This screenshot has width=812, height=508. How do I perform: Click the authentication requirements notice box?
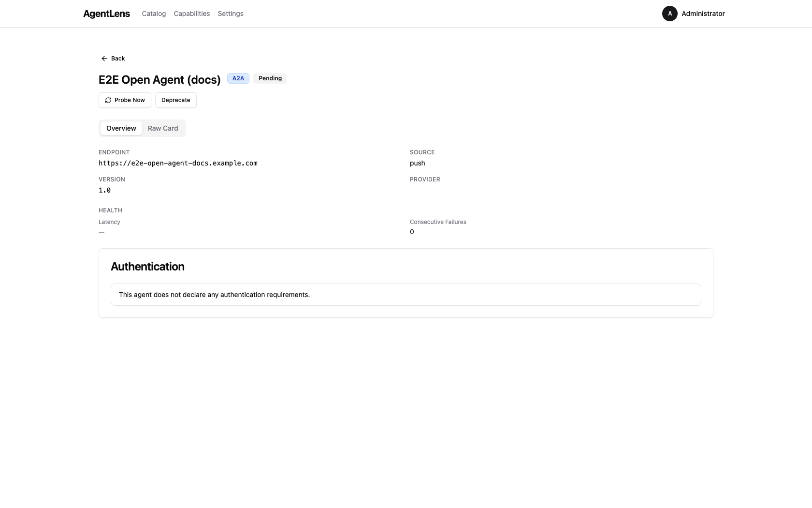pos(406,295)
